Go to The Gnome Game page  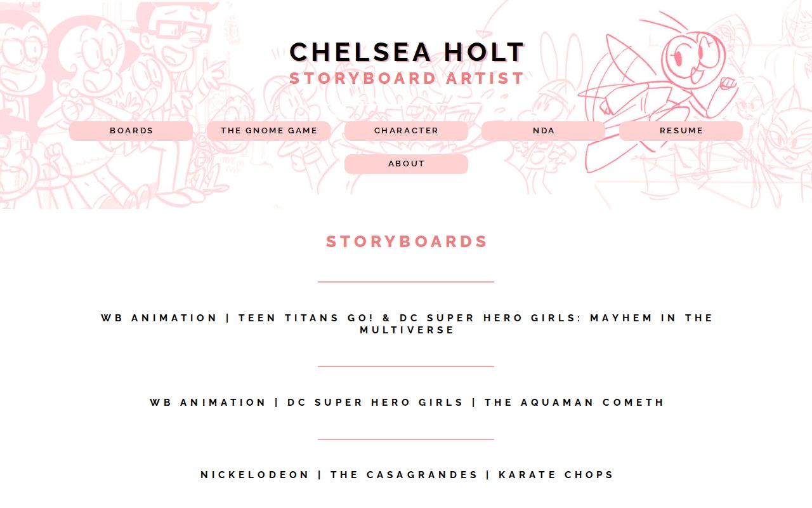point(268,131)
